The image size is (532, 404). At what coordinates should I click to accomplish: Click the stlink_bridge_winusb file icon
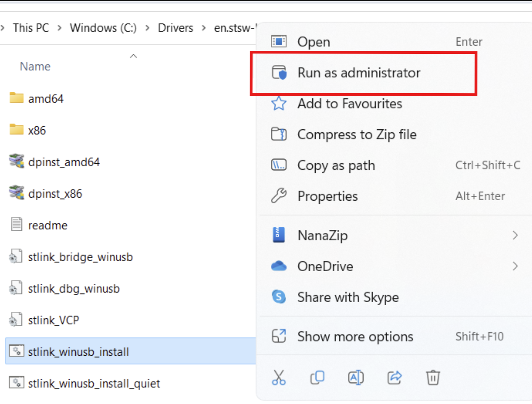(16, 256)
